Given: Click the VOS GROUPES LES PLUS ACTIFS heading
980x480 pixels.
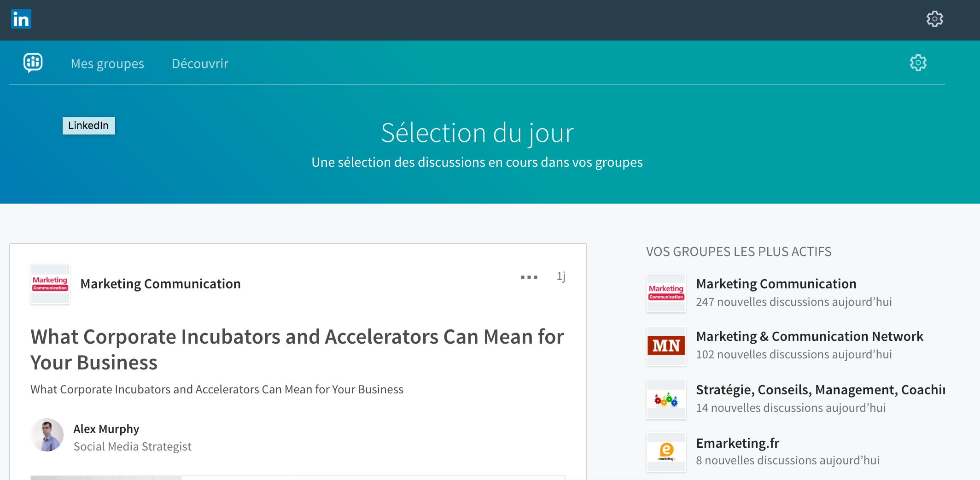Looking at the screenshot, I should point(739,252).
